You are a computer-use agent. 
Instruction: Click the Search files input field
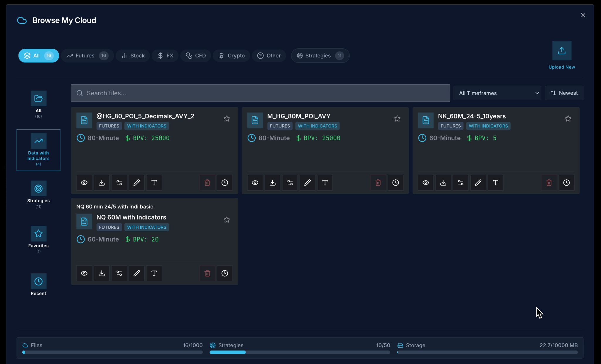(260, 93)
